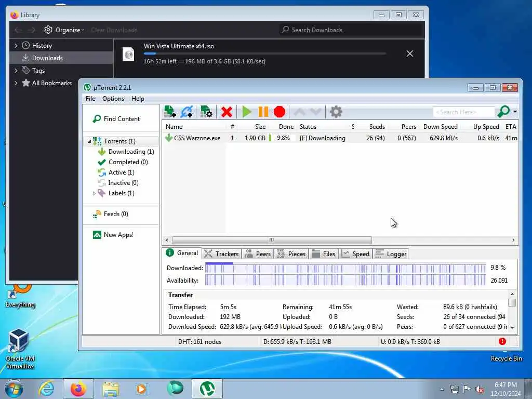Screen dimensions: 532x399
Task: Select the CSS Warzone.exe torrent row
Action: click(340, 138)
